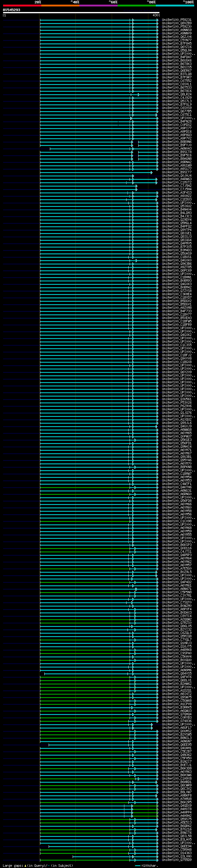
Task: Select hit label UniRef100_Q4GXK0
Action: coord(177,260)
